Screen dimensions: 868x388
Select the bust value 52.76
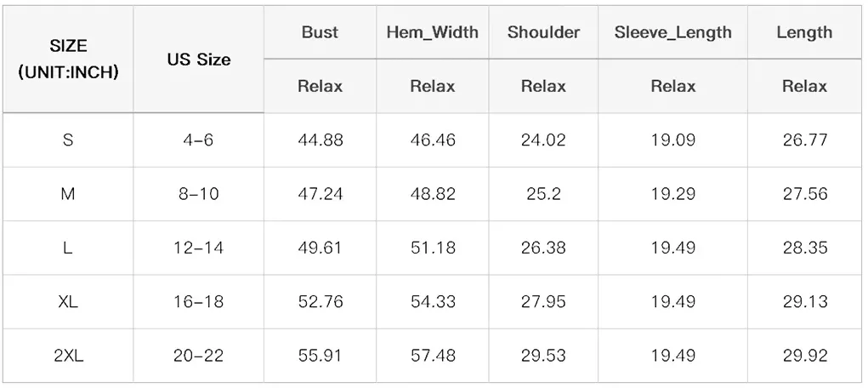click(x=320, y=302)
